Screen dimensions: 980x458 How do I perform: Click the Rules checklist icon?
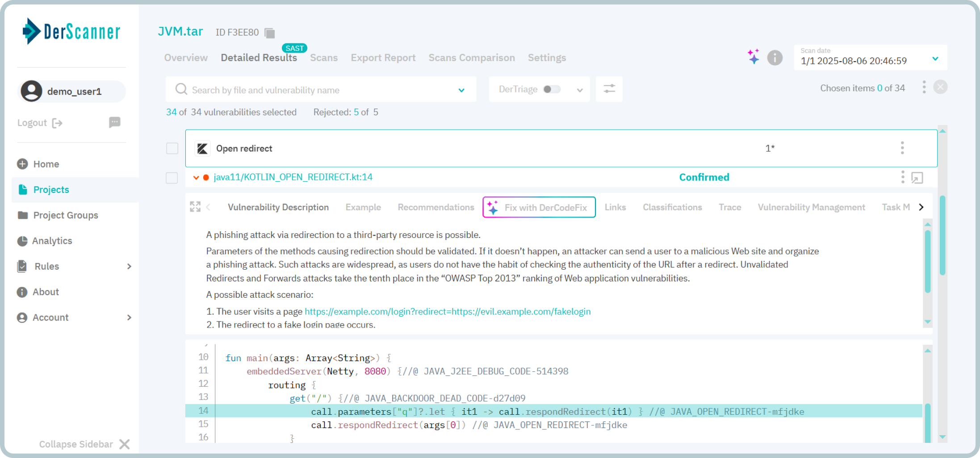coord(22,266)
